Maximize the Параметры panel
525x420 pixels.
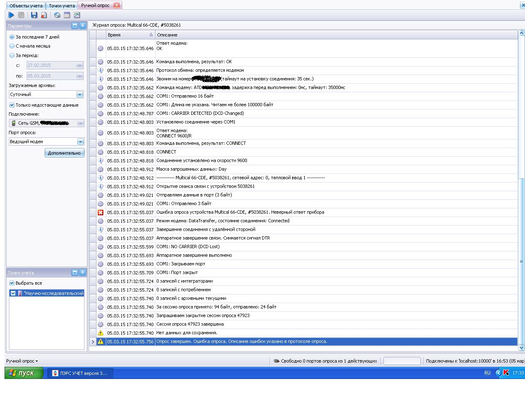coord(75,25)
